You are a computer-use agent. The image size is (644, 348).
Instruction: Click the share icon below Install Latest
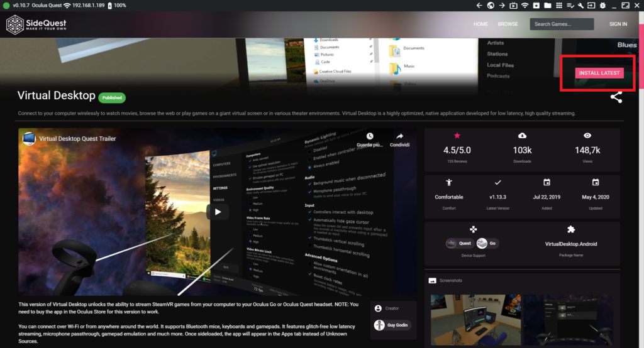point(616,97)
